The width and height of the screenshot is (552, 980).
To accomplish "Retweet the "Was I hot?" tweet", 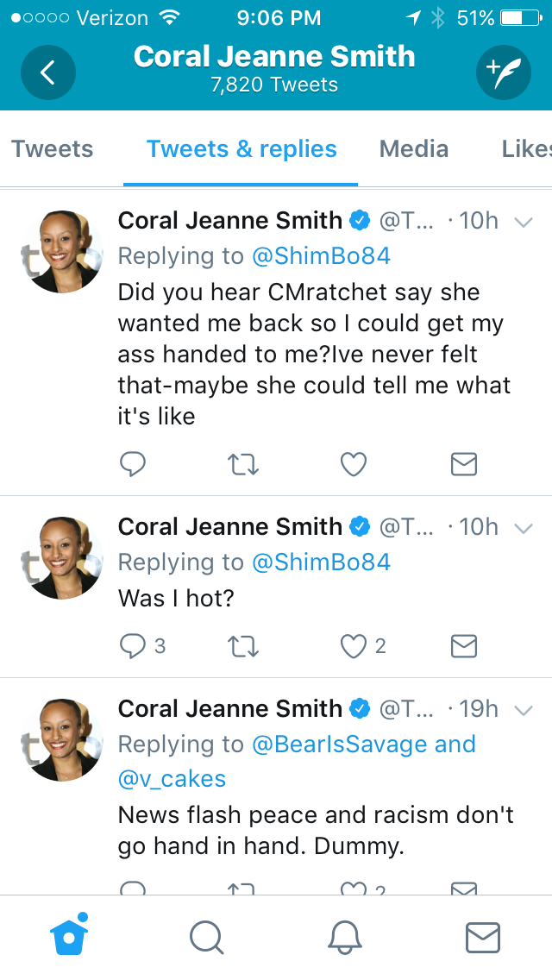I will pos(242,646).
